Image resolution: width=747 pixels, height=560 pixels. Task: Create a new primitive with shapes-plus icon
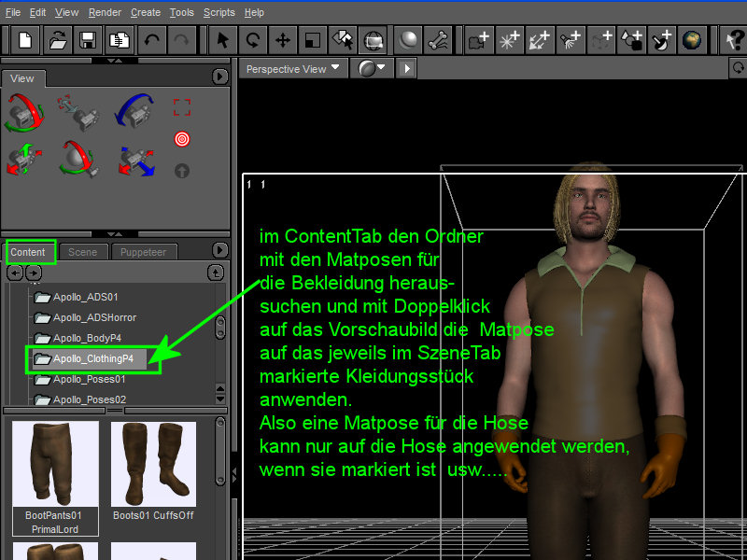[632, 40]
